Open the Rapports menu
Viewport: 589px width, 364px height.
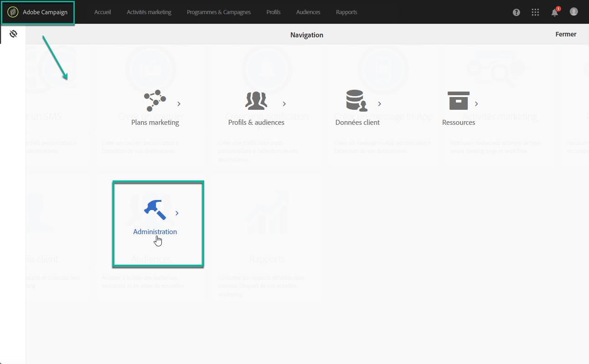[346, 12]
